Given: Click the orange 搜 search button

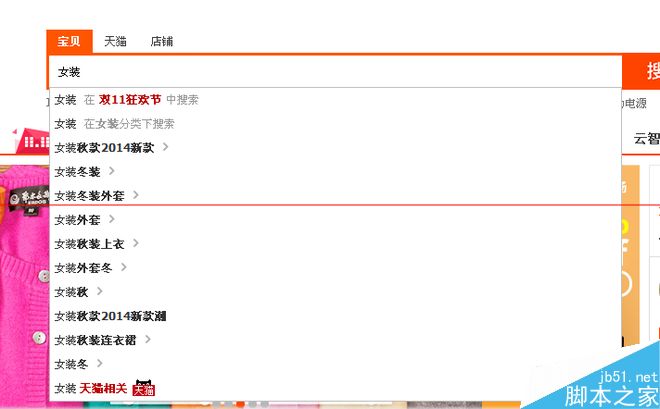Looking at the screenshot, I should (641, 71).
